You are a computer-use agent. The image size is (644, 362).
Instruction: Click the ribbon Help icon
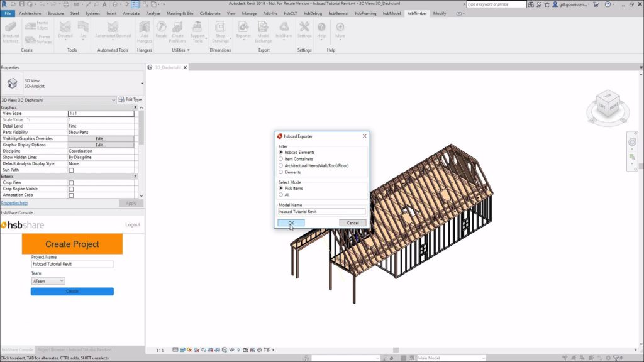pyautogui.click(x=321, y=31)
